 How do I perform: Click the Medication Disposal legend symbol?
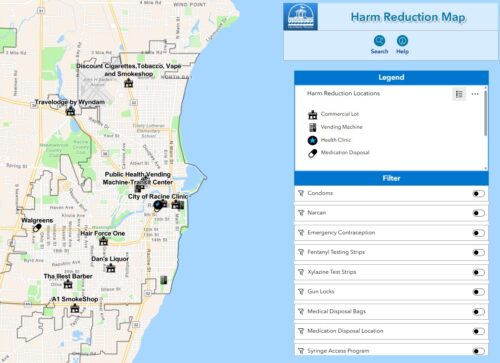click(x=313, y=153)
